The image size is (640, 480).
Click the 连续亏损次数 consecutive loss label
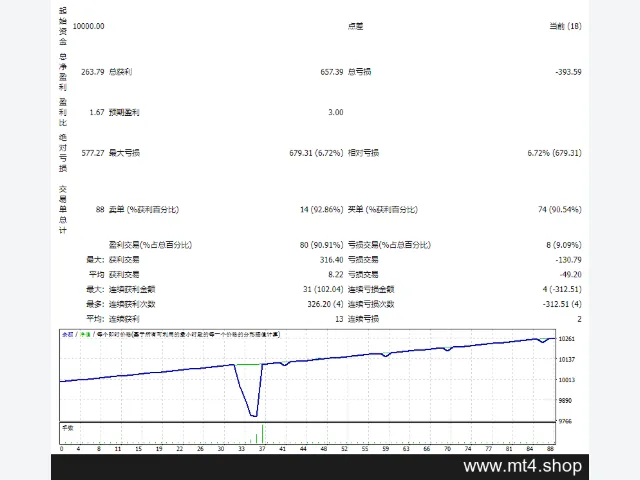[371, 304]
